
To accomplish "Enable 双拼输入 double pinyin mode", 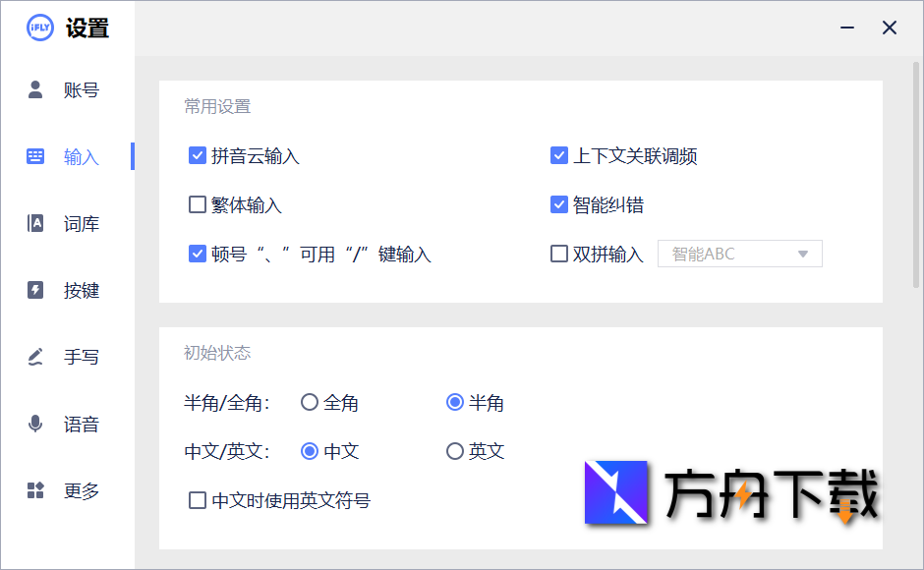I will pyautogui.click(x=559, y=254).
